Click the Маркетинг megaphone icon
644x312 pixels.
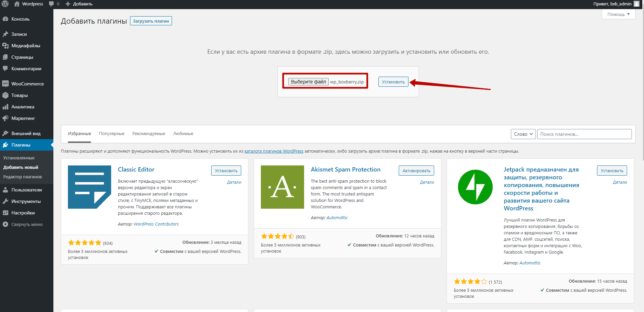5,118
